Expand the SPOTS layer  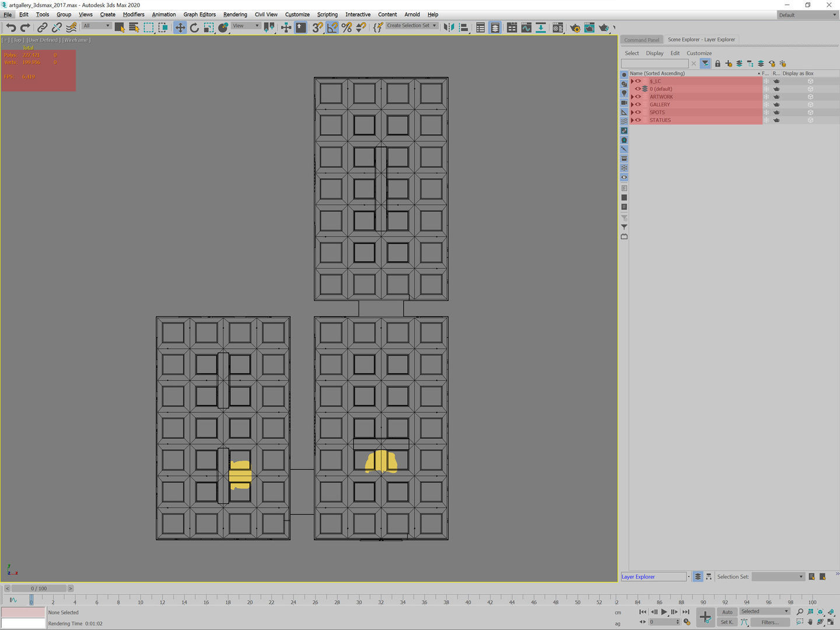click(632, 112)
